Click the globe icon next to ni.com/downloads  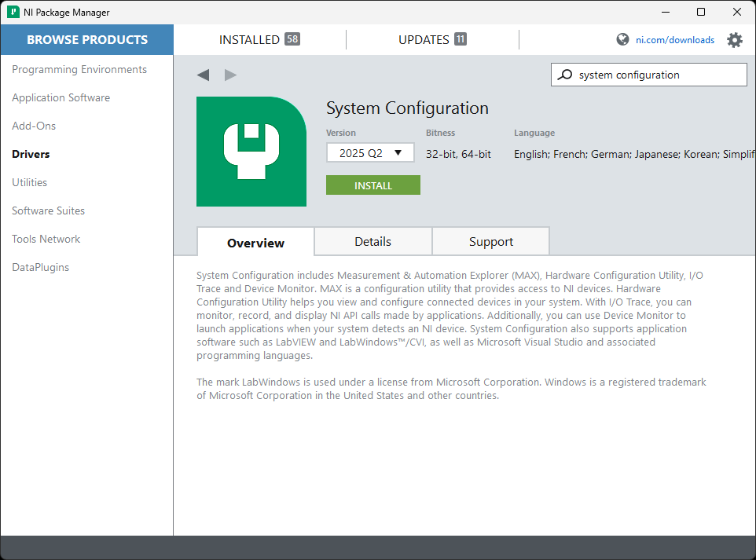[x=622, y=39]
